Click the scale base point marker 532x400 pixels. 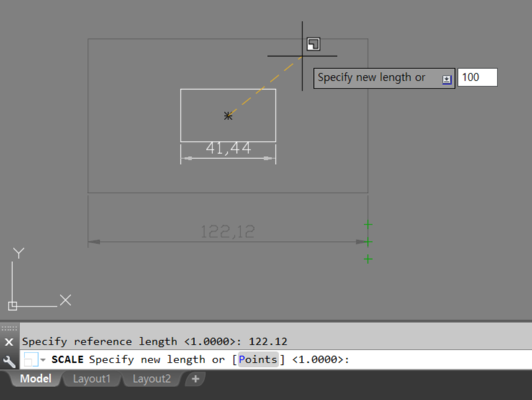[228, 116]
